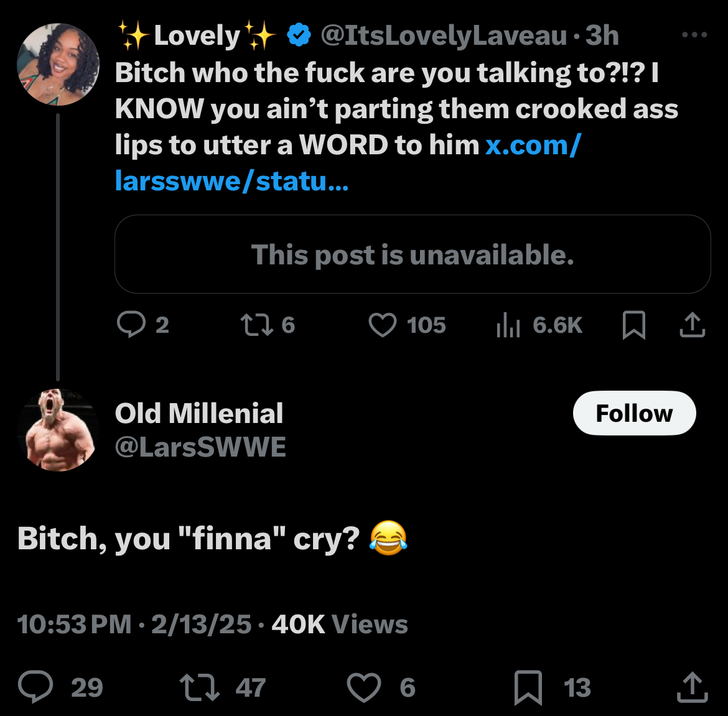Screen dimensions: 728x716
Task: Reply to the Lovely post
Action: 131,325
